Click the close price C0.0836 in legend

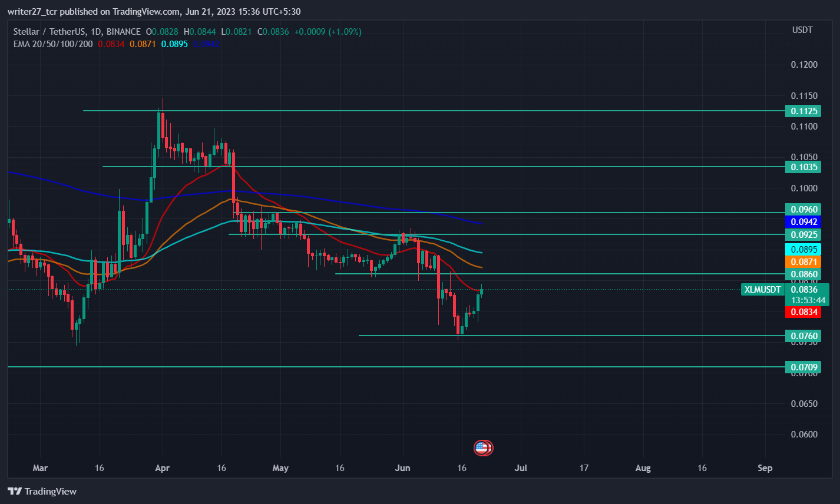coord(273,32)
